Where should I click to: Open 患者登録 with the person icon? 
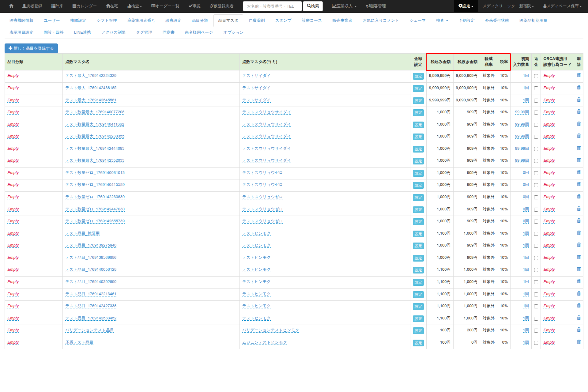tap(32, 6)
